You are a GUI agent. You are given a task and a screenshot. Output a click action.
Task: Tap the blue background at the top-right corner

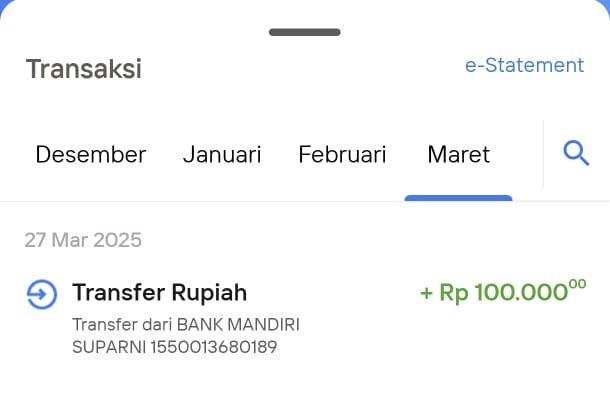coord(605,5)
